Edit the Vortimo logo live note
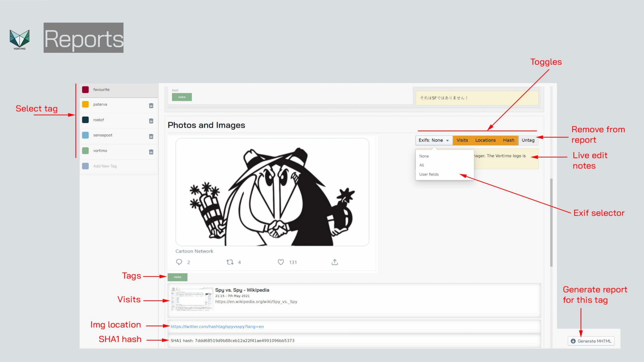The width and height of the screenshot is (644, 362). point(506,159)
